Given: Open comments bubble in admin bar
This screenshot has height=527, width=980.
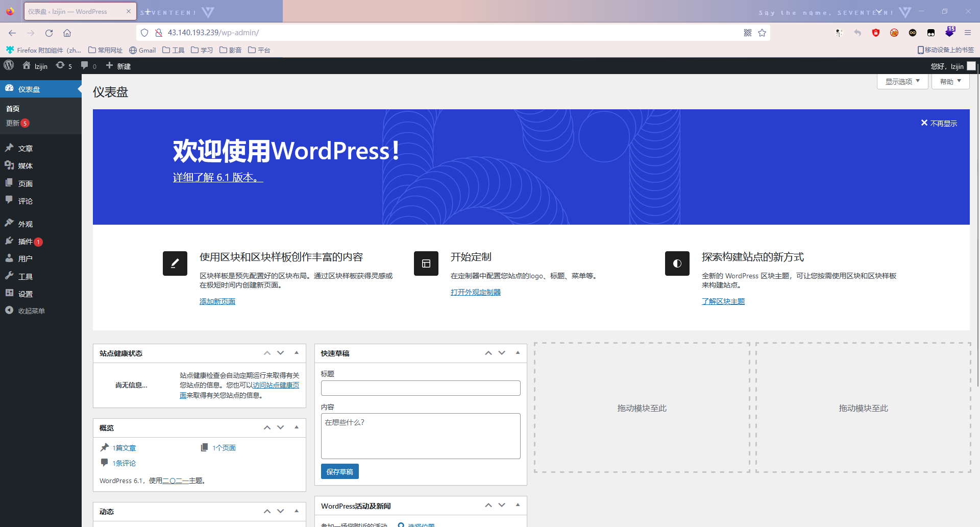Looking at the screenshot, I should pos(88,66).
